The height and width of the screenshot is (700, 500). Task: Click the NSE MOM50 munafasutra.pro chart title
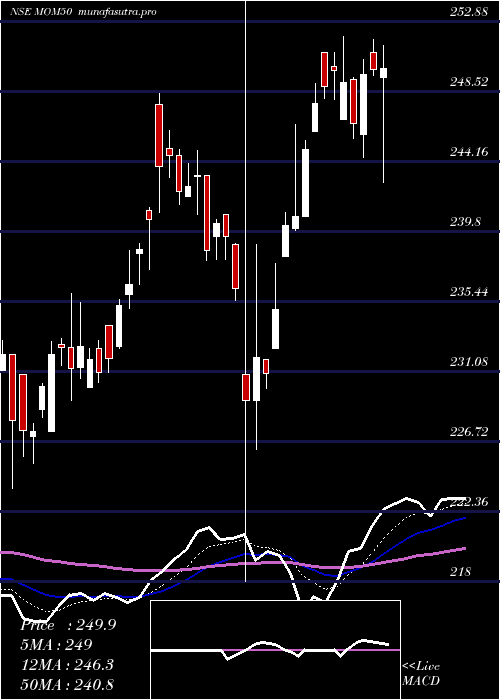(x=83, y=12)
